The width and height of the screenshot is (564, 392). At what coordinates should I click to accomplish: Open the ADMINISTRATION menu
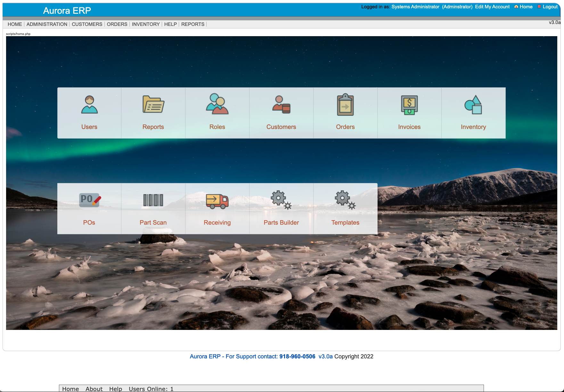(x=47, y=24)
